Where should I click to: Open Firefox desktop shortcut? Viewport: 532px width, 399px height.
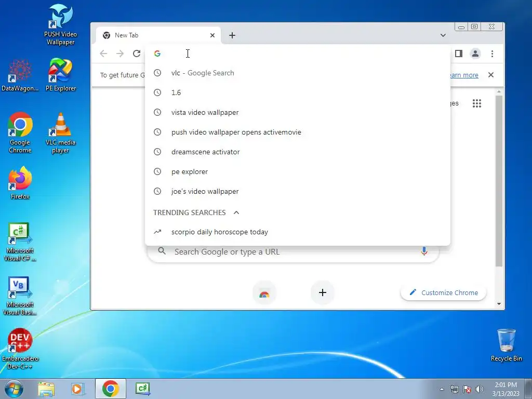click(x=20, y=183)
